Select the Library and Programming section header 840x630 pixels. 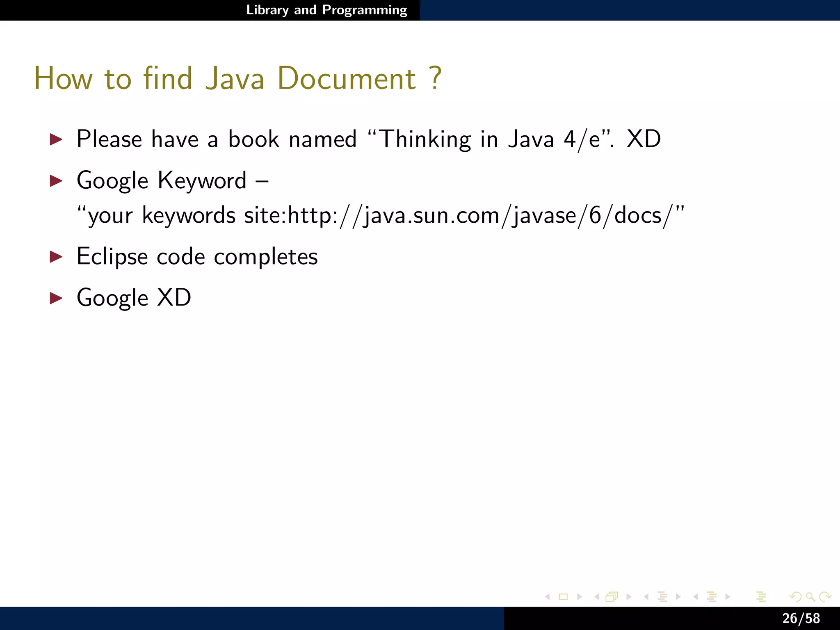[x=326, y=10]
